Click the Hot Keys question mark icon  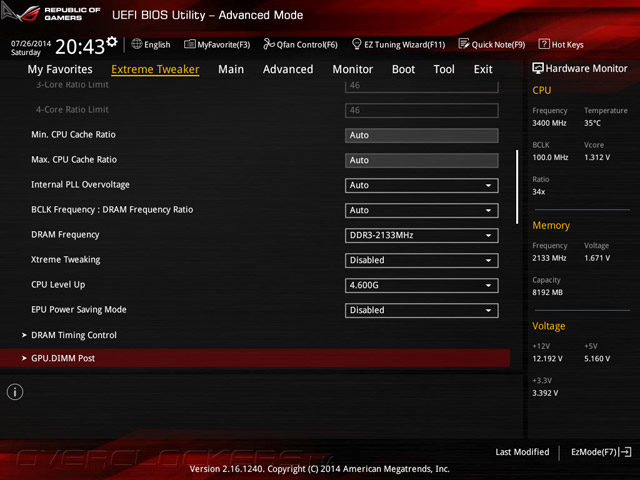pyautogui.click(x=544, y=44)
